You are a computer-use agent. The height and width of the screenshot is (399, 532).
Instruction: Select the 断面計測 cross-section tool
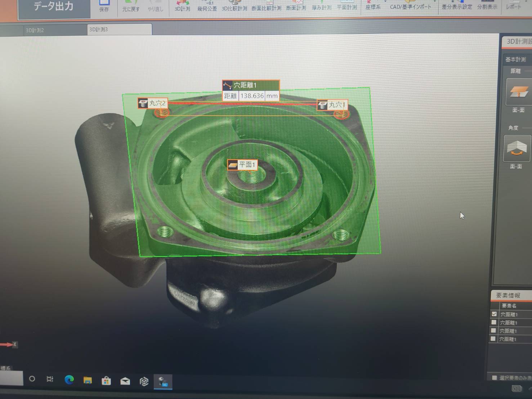pos(296,5)
